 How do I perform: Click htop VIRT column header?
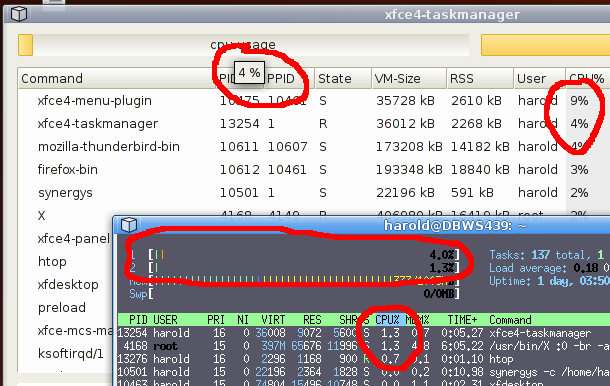coord(273,320)
